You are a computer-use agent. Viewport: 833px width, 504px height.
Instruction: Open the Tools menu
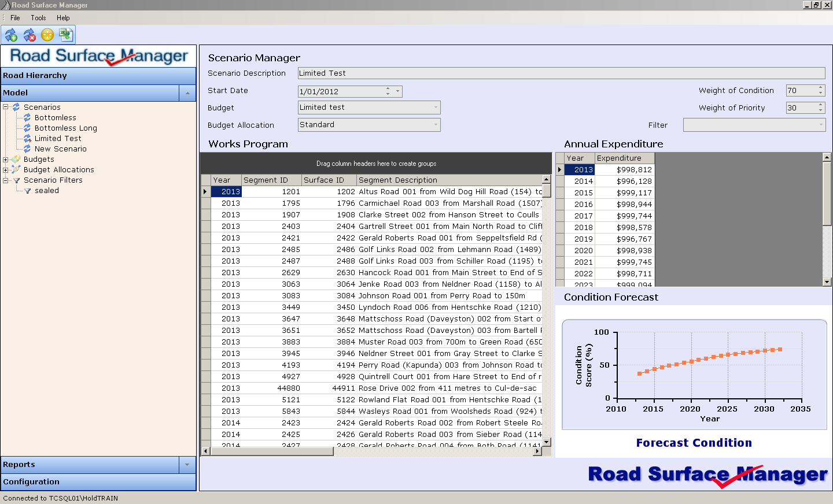(x=38, y=18)
